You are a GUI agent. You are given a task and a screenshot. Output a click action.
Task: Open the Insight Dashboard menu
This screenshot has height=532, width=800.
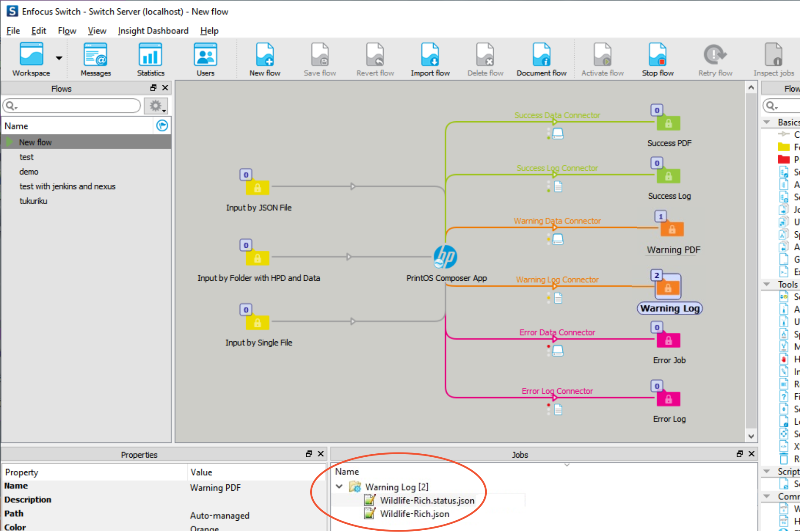(153, 30)
